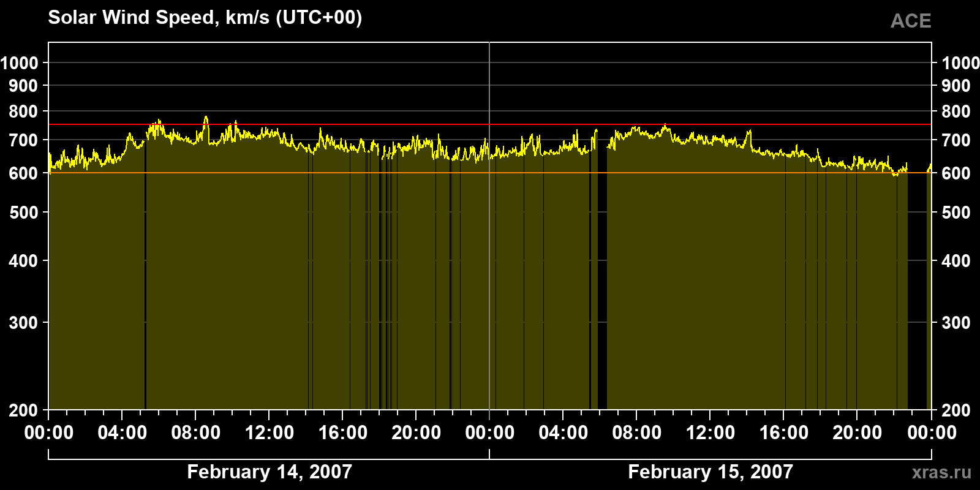The width and height of the screenshot is (980, 490).
Task: Click the right axis 1000 value
Action: coord(960,62)
